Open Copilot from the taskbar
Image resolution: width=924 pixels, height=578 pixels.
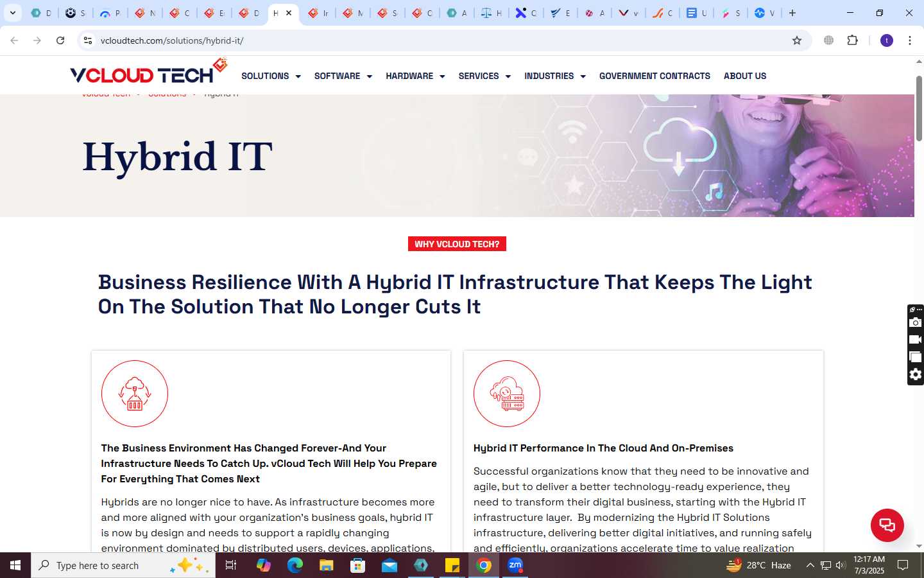[x=263, y=565]
